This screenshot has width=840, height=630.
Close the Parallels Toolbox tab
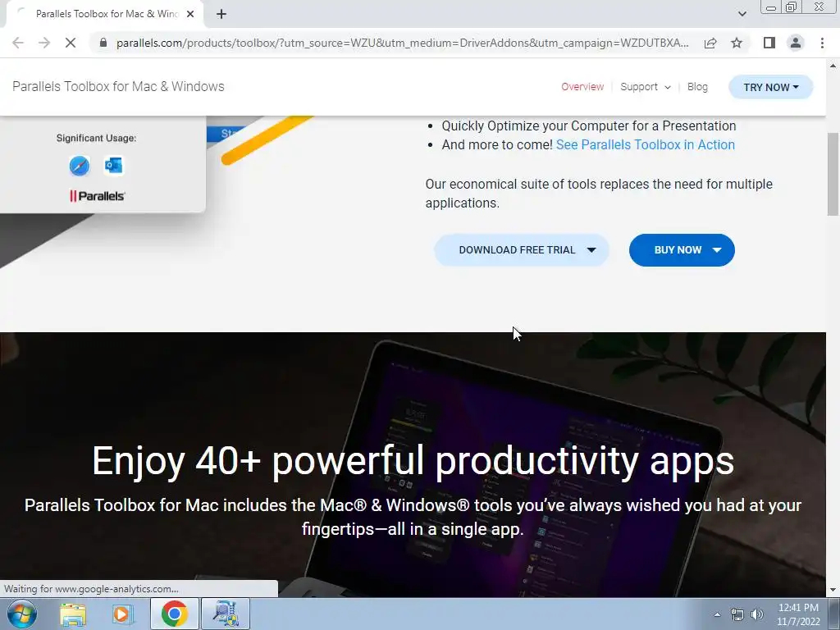click(x=190, y=14)
